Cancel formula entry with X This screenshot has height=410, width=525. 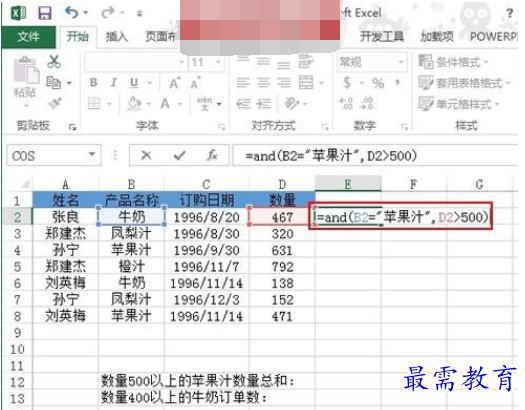pos(146,155)
